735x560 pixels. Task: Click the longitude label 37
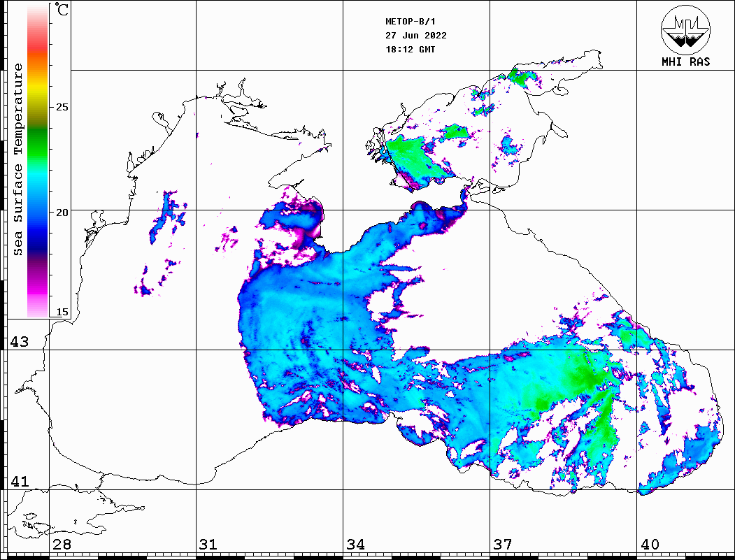click(503, 544)
